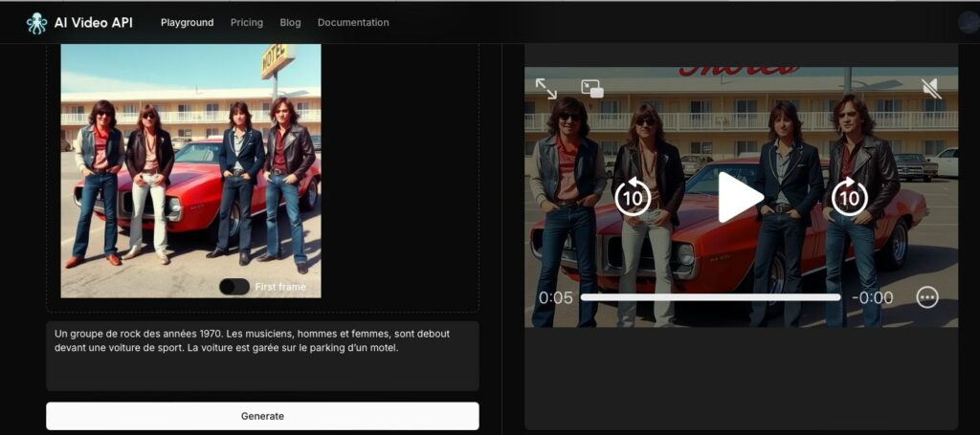Focus the French prompt text field
The height and width of the screenshot is (435, 980).
tap(262, 356)
